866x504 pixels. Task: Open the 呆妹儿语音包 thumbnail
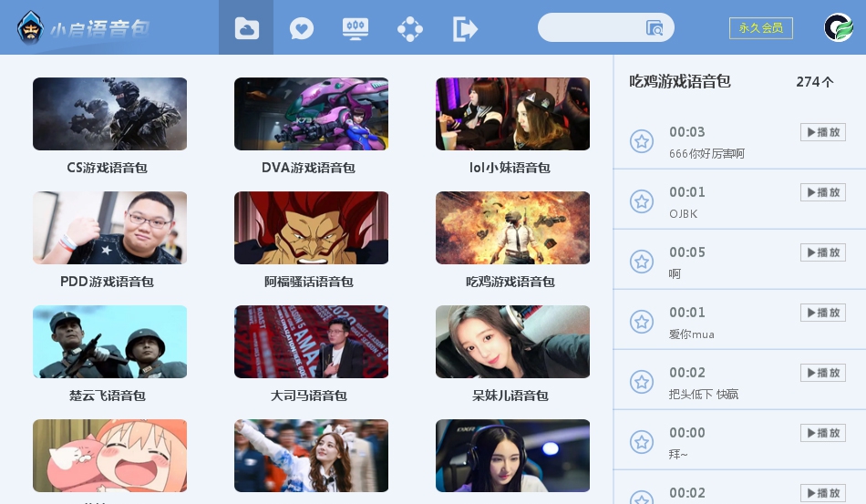(512, 342)
